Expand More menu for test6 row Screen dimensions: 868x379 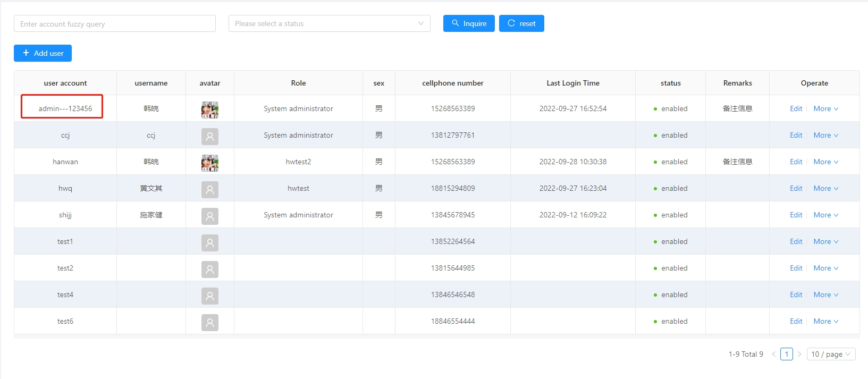[825, 321]
